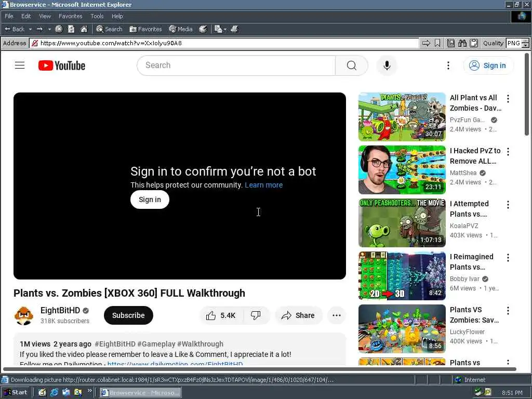Click the YouTube logo

[61, 65]
